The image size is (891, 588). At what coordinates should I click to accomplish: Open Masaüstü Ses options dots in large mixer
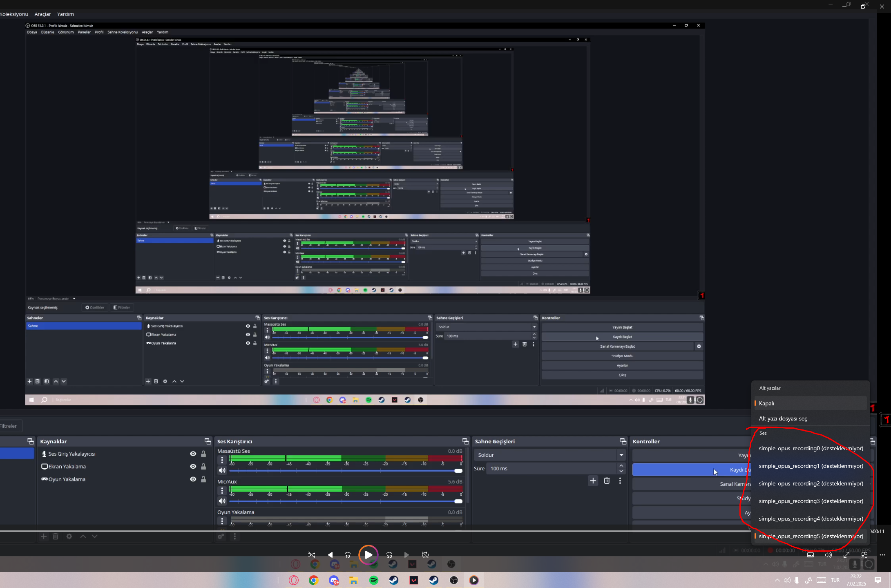tap(222, 460)
